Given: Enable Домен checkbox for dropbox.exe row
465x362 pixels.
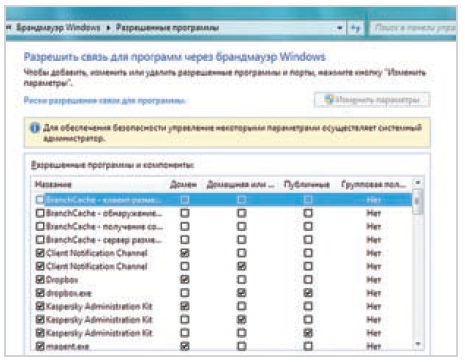Looking at the screenshot, I should pyautogui.click(x=185, y=293).
